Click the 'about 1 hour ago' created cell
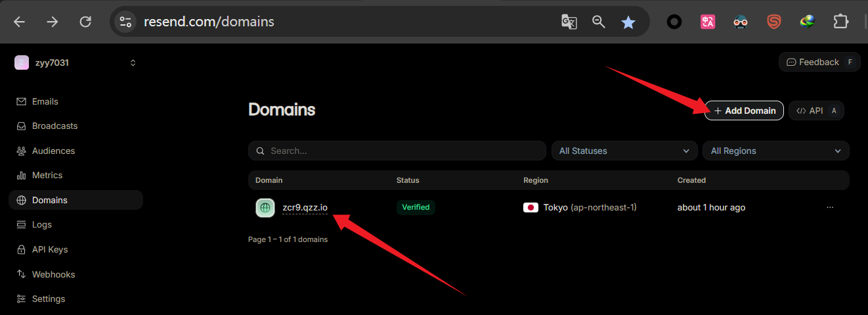868x315 pixels. pyautogui.click(x=711, y=207)
